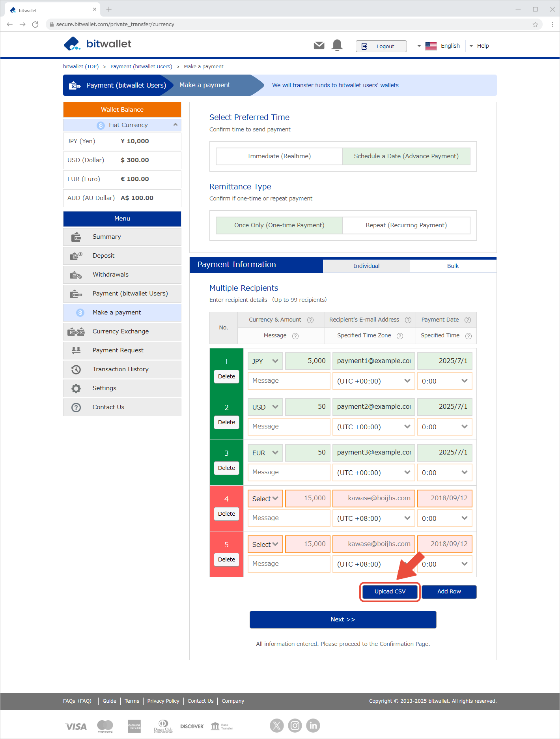Open USD currency dropdown in row 2
Viewport: 560px width, 739px height.
click(x=265, y=407)
